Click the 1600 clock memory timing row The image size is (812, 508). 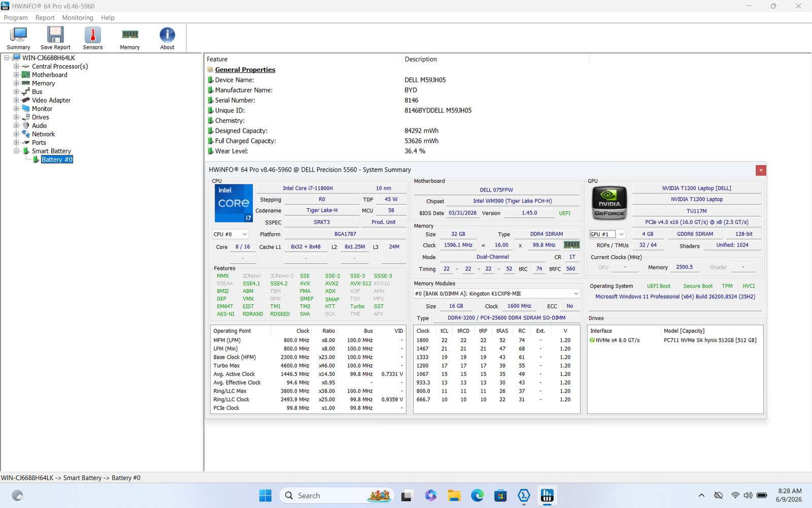click(497, 340)
